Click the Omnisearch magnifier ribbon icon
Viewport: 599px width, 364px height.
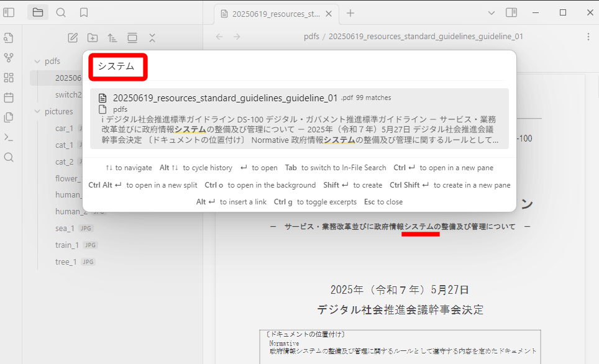[9, 157]
